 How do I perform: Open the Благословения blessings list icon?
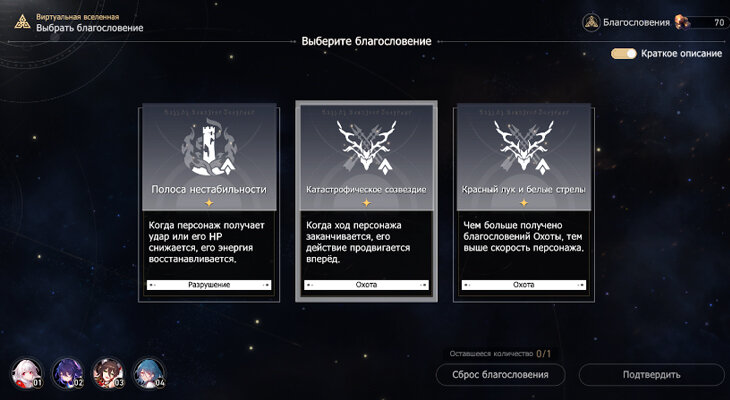(591, 22)
